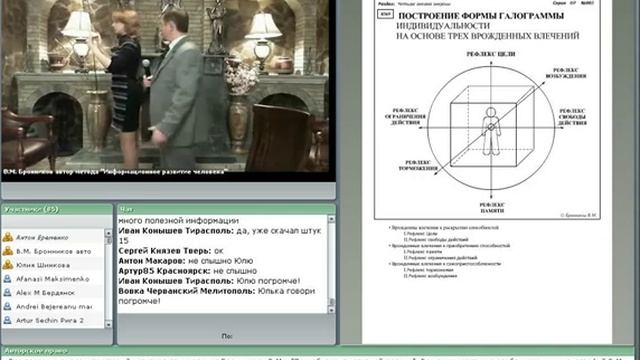Select participant name Artur Sechin Рига 2

[x=50, y=320]
